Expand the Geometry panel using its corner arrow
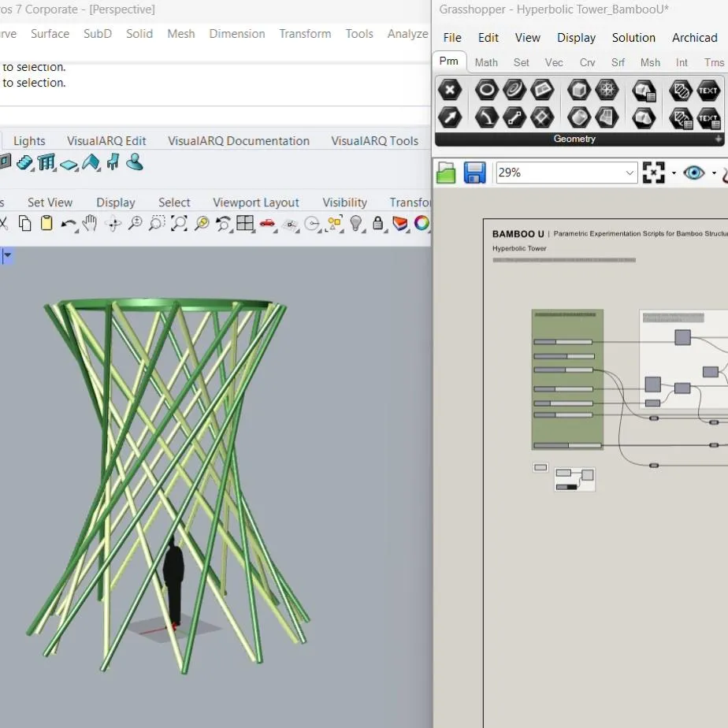 [718, 139]
